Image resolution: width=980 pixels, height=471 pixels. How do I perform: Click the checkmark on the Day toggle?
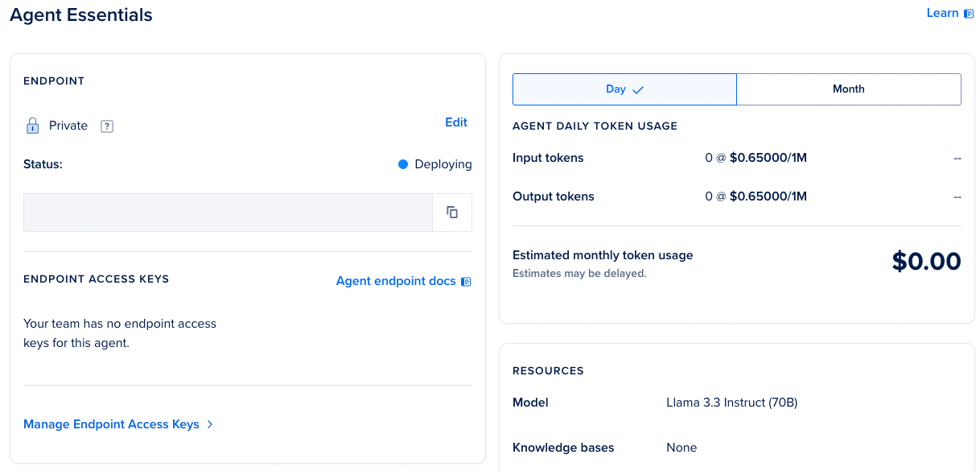point(638,90)
